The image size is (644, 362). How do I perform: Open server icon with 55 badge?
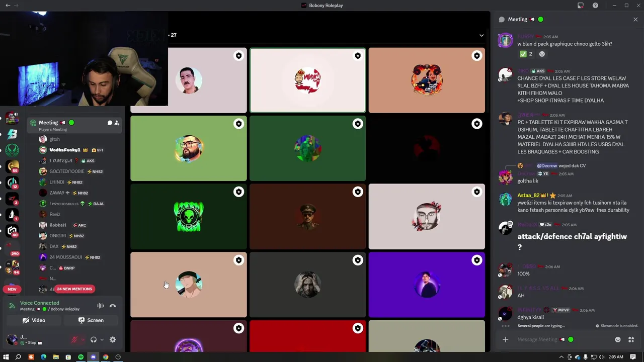(x=12, y=166)
